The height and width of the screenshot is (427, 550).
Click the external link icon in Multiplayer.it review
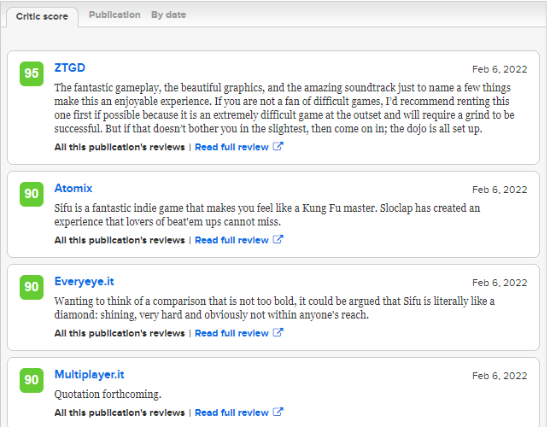[x=278, y=412]
